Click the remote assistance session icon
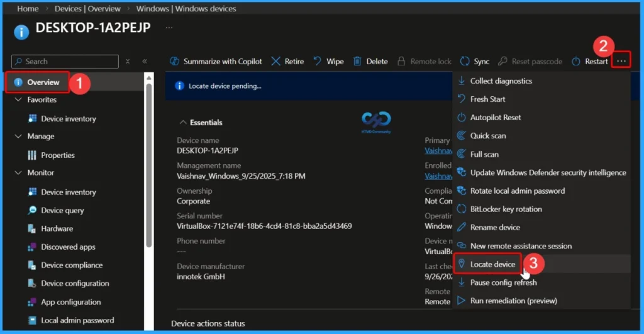Screen dimensions: 644x334 [x=462, y=246]
